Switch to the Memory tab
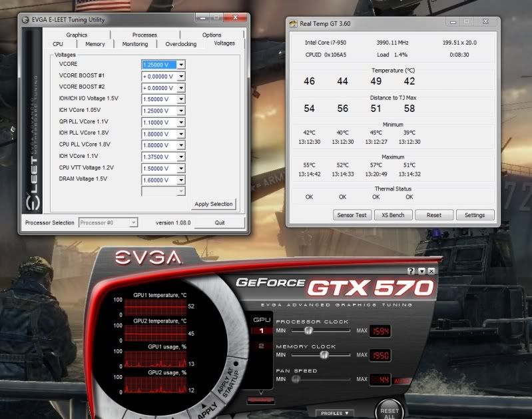Viewport: 532px width, 419px height. point(95,44)
